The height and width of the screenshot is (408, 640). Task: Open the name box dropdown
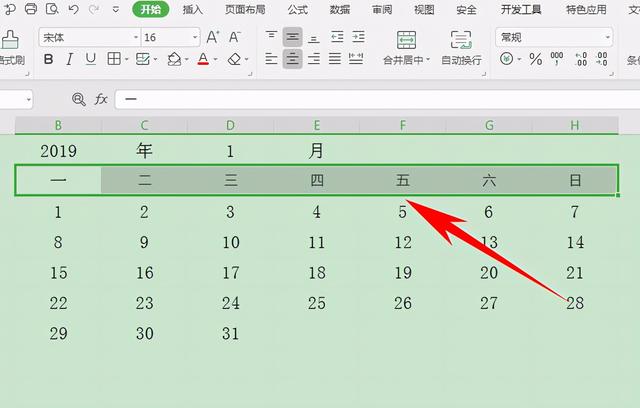(29, 99)
